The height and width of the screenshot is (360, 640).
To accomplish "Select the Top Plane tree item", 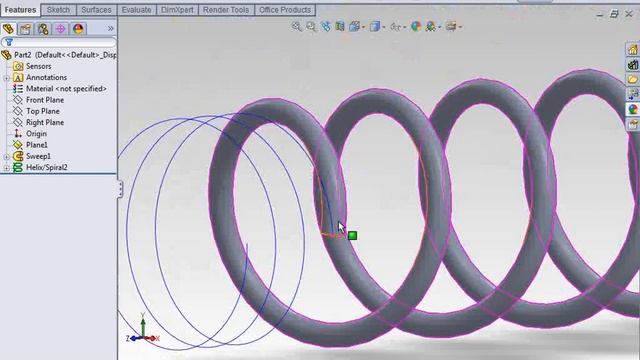I will pos(42,111).
